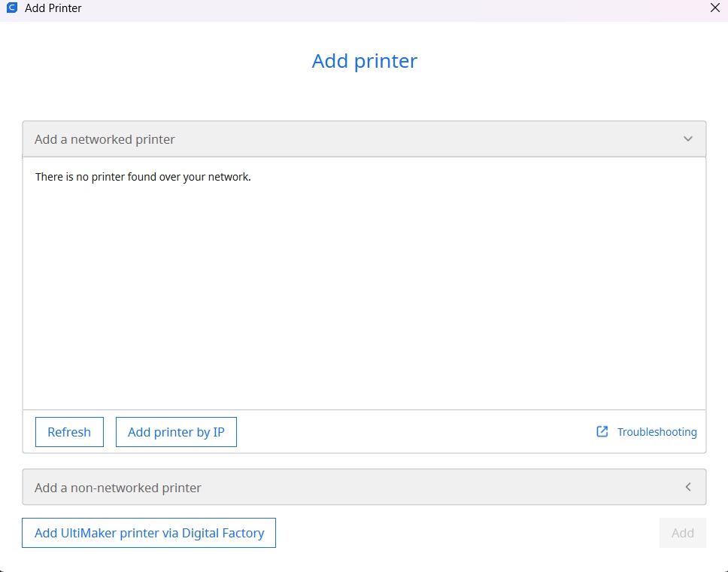728x572 pixels.
Task: Click blank space left of Add button
Action: pos(466,533)
